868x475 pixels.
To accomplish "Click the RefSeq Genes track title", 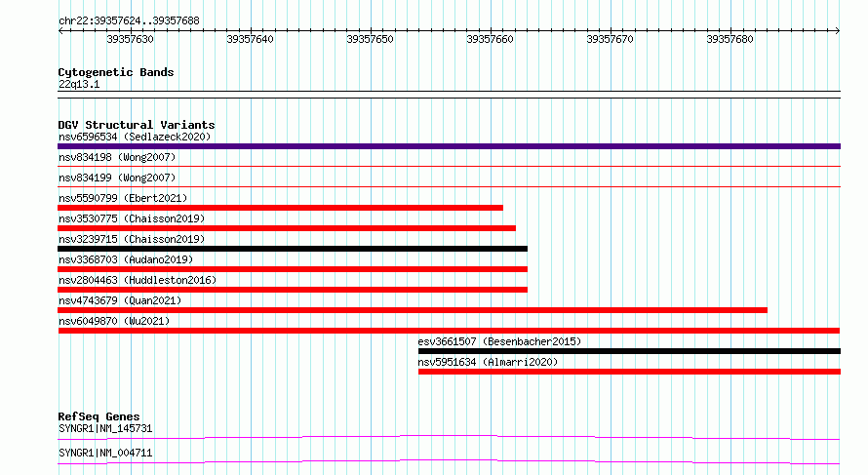I will [x=99, y=416].
